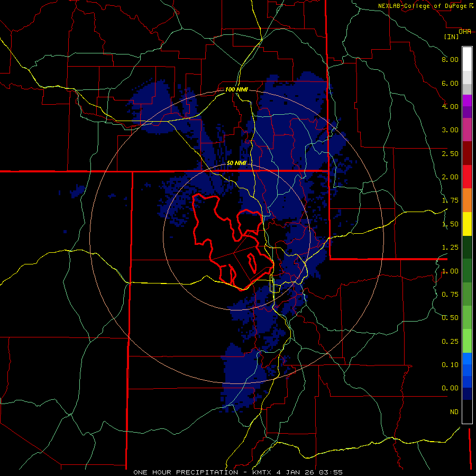Screen dimensions: 476x476
Task: Click the ONE HOUR PRECIPITATION title text
Action: tap(186, 472)
